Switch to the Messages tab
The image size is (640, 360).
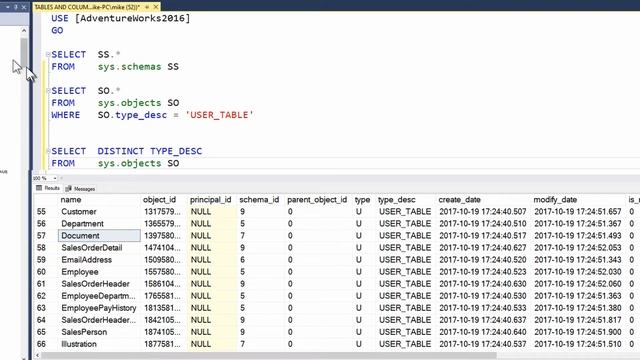click(x=80, y=189)
